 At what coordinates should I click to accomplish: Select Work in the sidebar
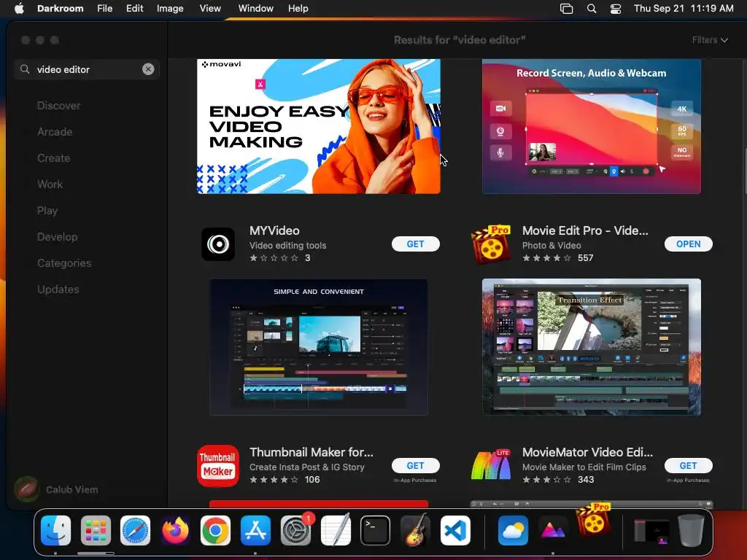[50, 184]
